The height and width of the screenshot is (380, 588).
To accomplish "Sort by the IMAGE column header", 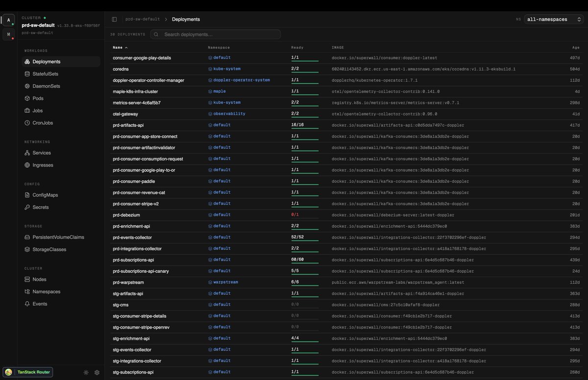I will point(338,47).
